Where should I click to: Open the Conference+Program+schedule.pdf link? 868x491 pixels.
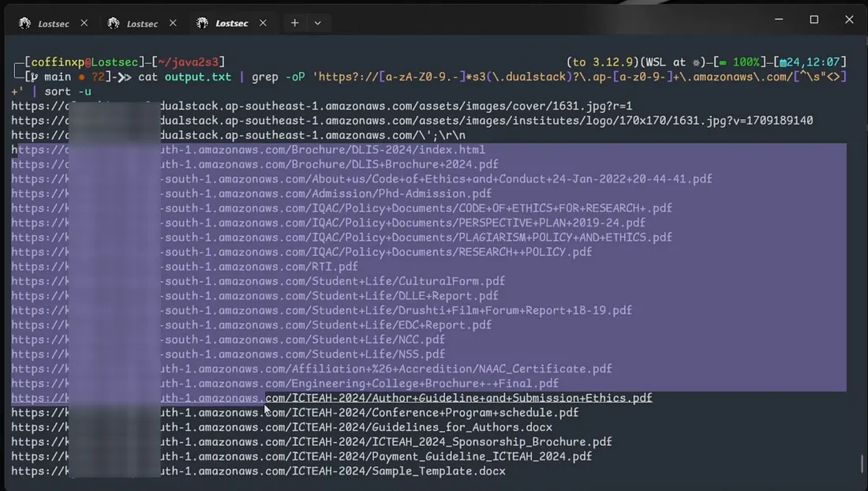tap(295, 413)
